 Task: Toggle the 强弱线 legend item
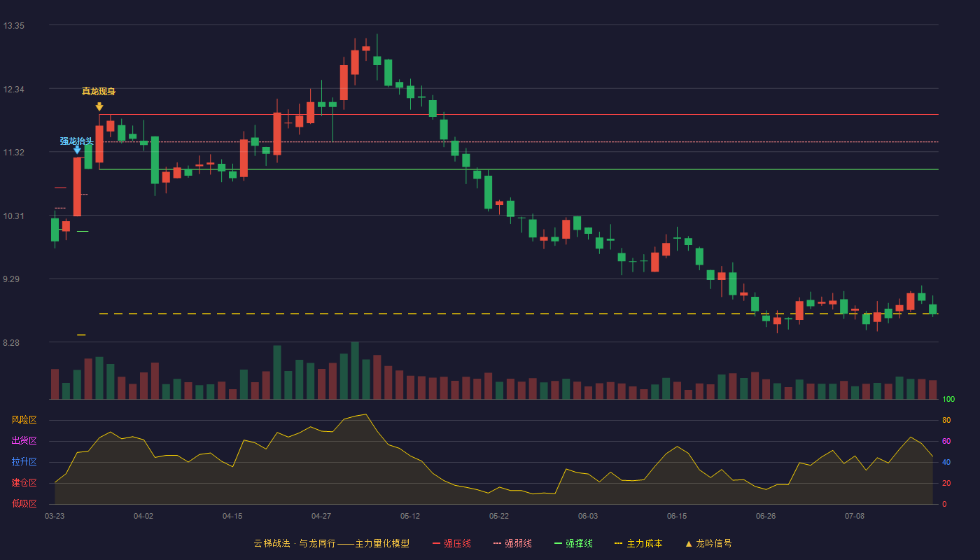[512, 543]
